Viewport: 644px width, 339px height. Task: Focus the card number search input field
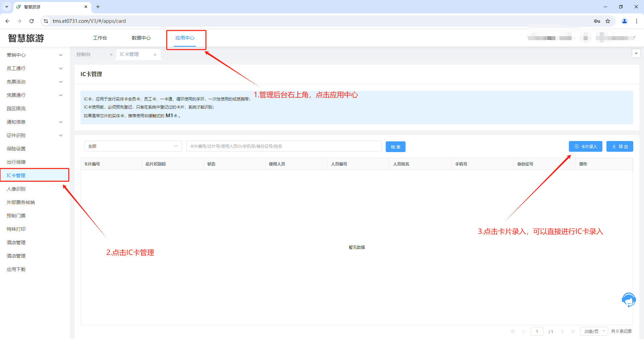pyautogui.click(x=284, y=146)
